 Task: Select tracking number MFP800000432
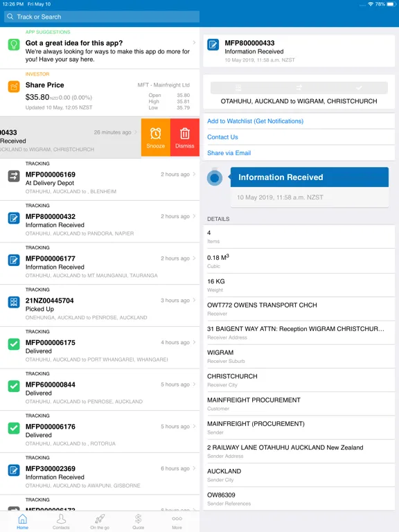click(x=51, y=216)
